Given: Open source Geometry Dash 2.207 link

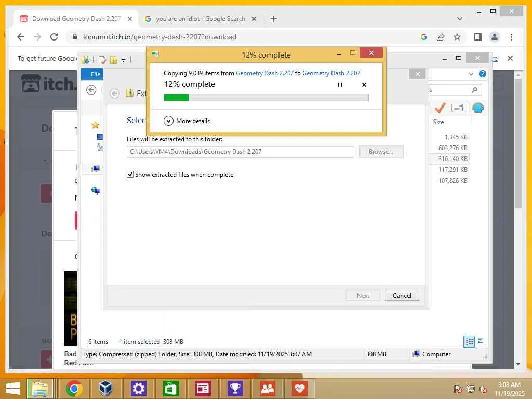Looking at the screenshot, I should 264,73.
